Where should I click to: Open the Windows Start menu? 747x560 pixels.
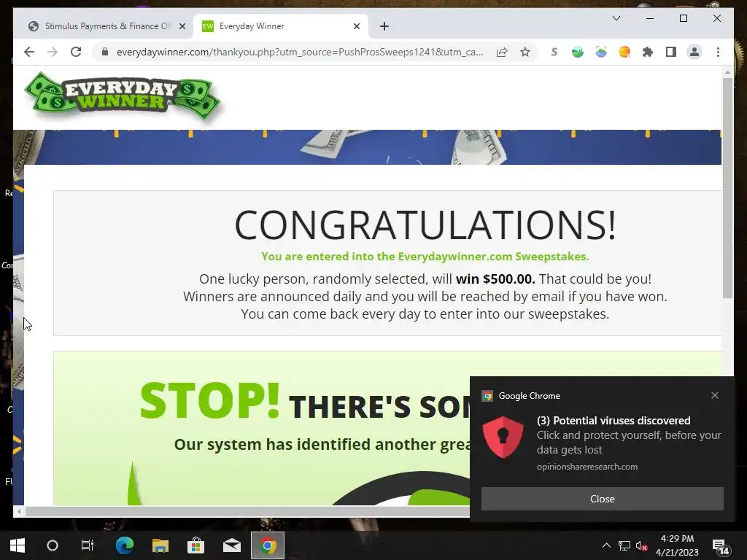pos(18,545)
